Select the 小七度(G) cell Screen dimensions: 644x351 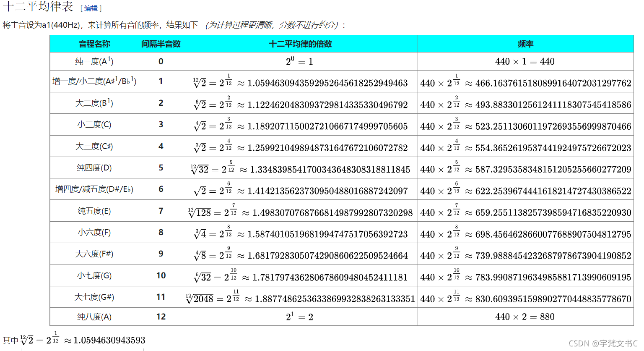pos(94,275)
